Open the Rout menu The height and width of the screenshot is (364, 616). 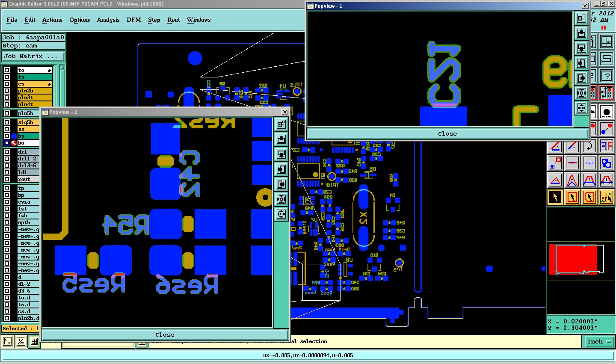point(174,20)
